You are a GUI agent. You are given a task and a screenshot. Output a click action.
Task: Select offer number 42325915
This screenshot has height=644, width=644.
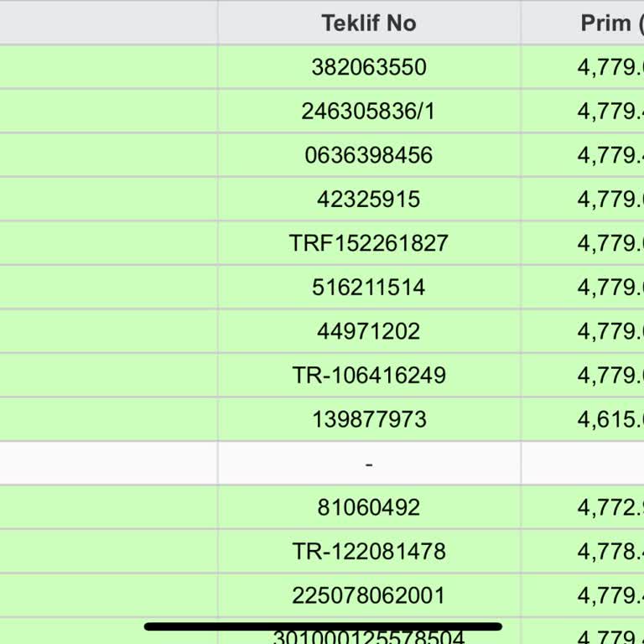(x=369, y=200)
